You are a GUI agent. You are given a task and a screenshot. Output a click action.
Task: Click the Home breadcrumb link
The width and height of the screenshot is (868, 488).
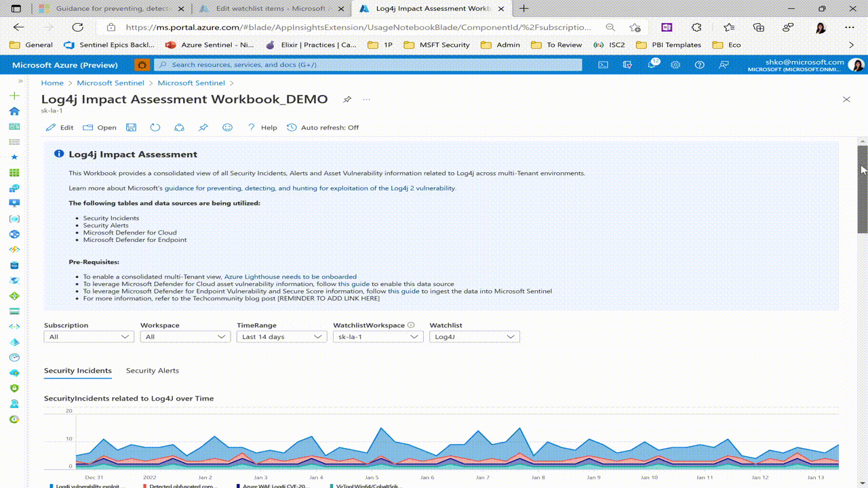[52, 83]
